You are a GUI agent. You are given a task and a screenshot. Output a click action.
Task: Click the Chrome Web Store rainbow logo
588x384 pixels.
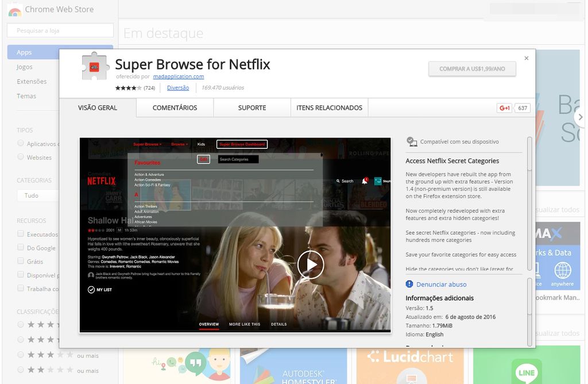point(14,10)
